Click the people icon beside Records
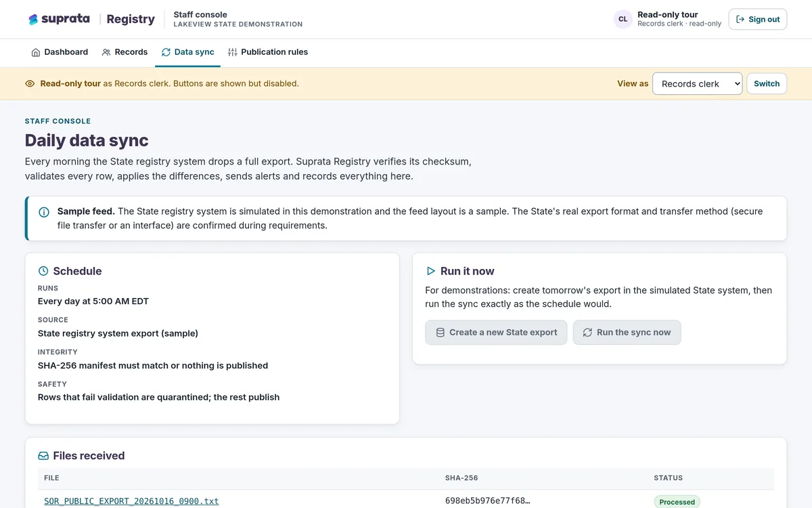 point(106,52)
